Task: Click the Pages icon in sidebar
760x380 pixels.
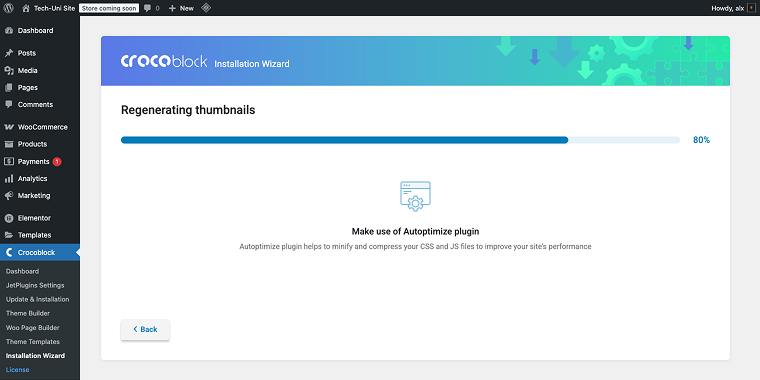Action: [x=9, y=88]
